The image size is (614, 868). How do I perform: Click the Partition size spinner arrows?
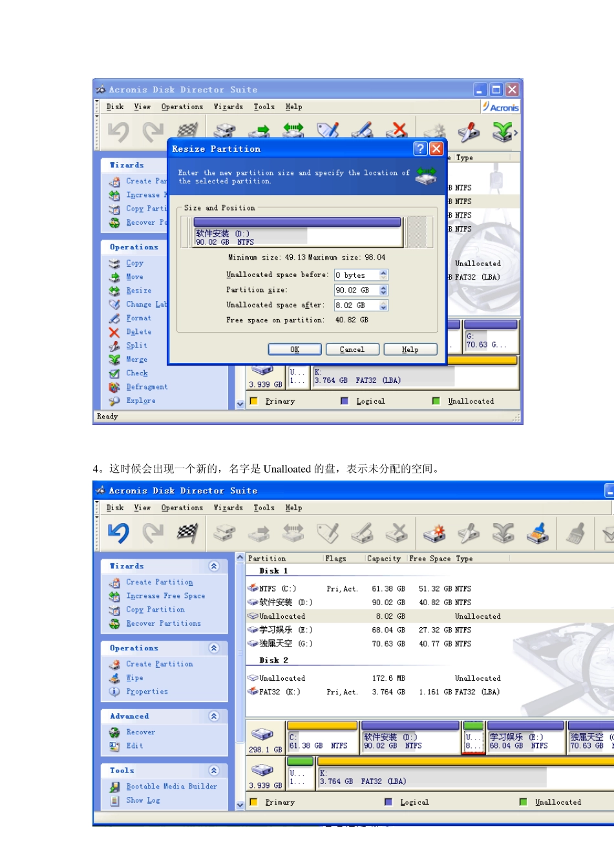pyautogui.click(x=384, y=291)
